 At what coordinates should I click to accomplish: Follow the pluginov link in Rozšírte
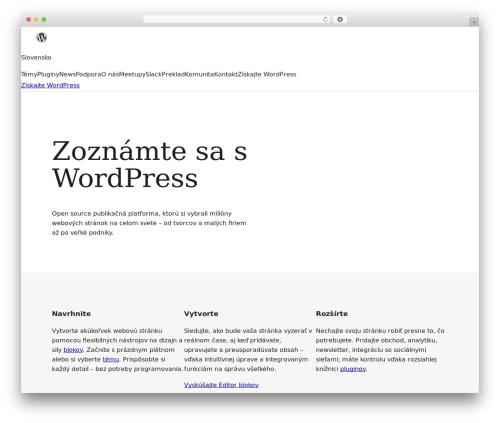coord(353,369)
